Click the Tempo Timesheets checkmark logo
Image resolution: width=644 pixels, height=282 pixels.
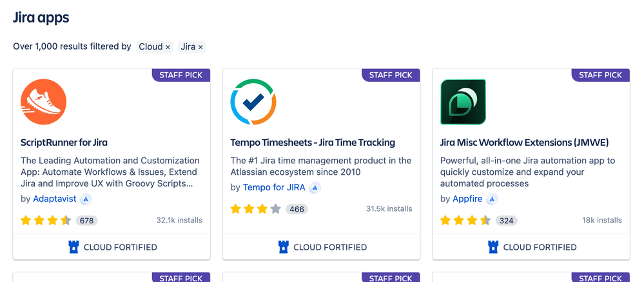pyautogui.click(x=253, y=102)
